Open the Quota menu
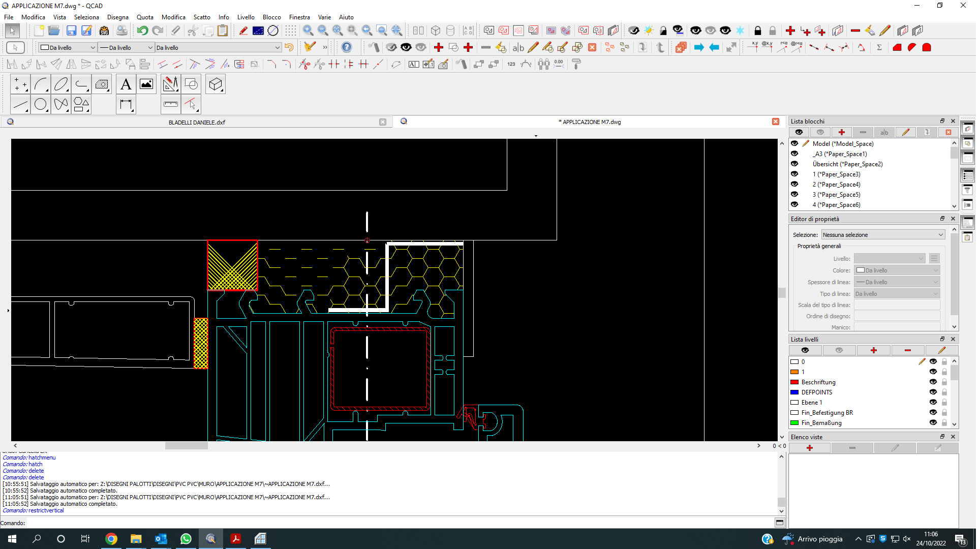The height and width of the screenshot is (549, 980). pos(145,17)
